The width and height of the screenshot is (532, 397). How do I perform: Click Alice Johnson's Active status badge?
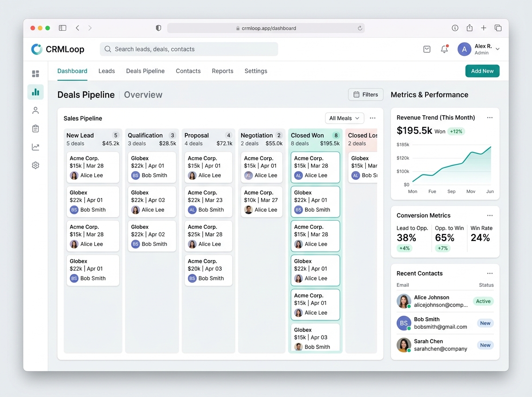tap(483, 301)
